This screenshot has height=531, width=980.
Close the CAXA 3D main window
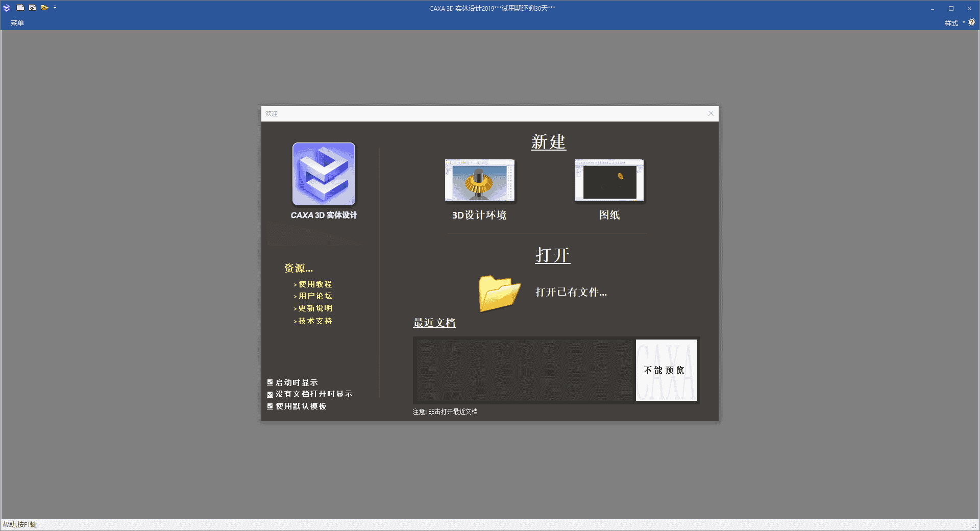click(969, 9)
